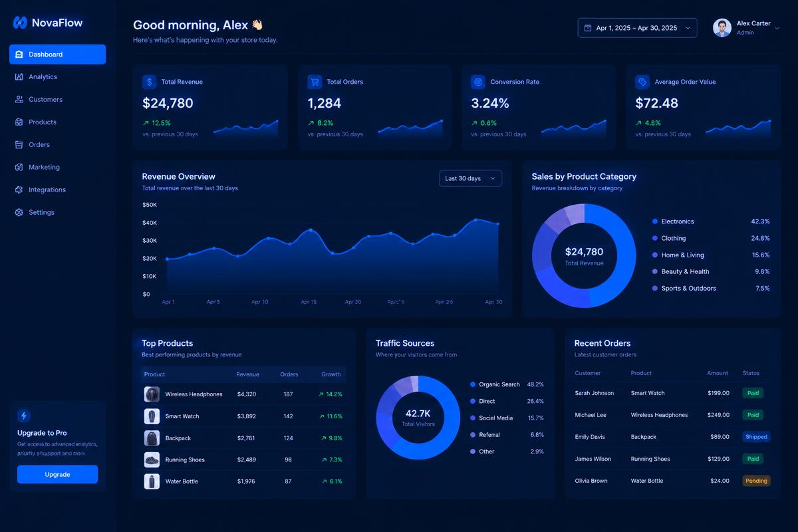The height and width of the screenshot is (532, 798).
Task: Click the Marketing icon in sidebar
Action: pyautogui.click(x=19, y=168)
